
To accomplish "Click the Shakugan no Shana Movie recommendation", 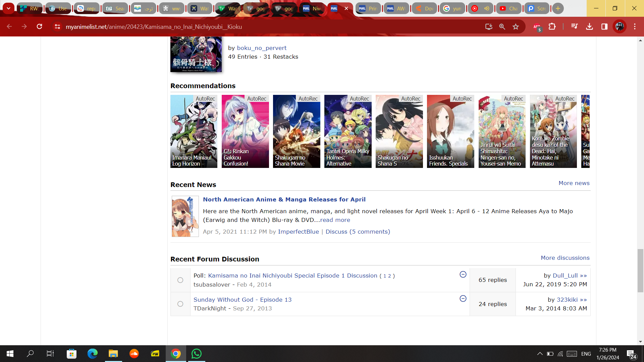I will pos(297,131).
